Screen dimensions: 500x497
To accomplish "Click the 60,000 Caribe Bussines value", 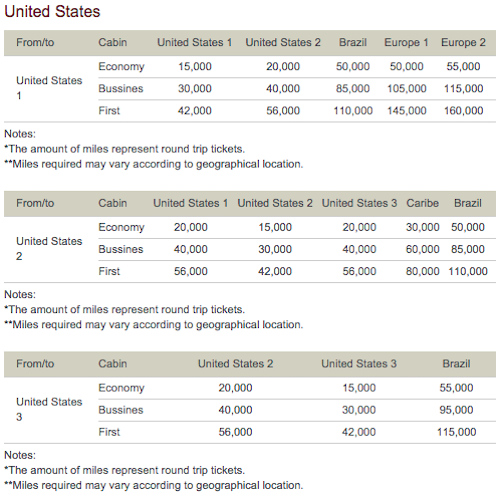I will pos(422,249).
